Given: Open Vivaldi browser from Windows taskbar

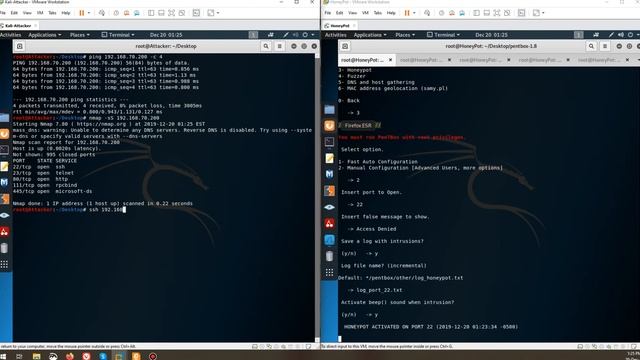Looking at the screenshot, I should click(x=86, y=356).
